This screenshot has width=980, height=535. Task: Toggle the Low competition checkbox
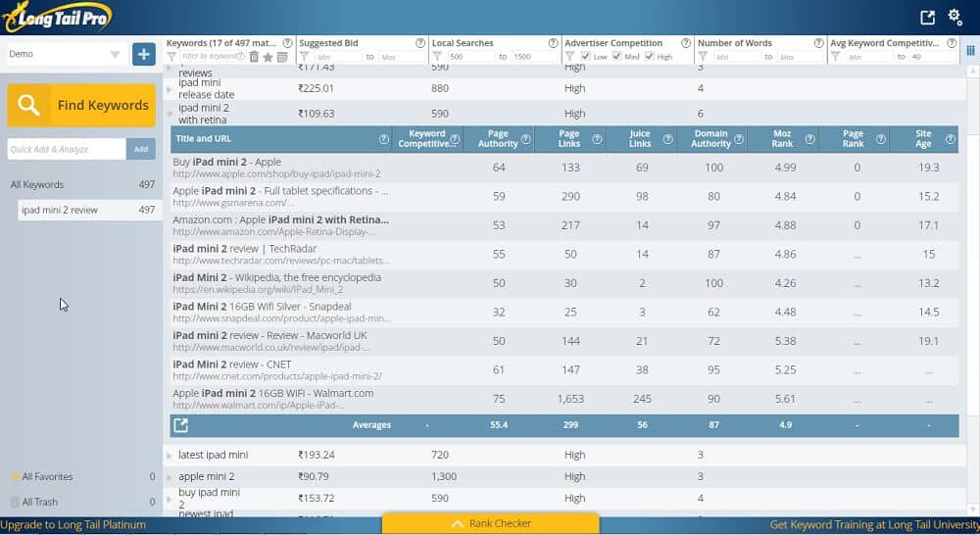coord(586,56)
